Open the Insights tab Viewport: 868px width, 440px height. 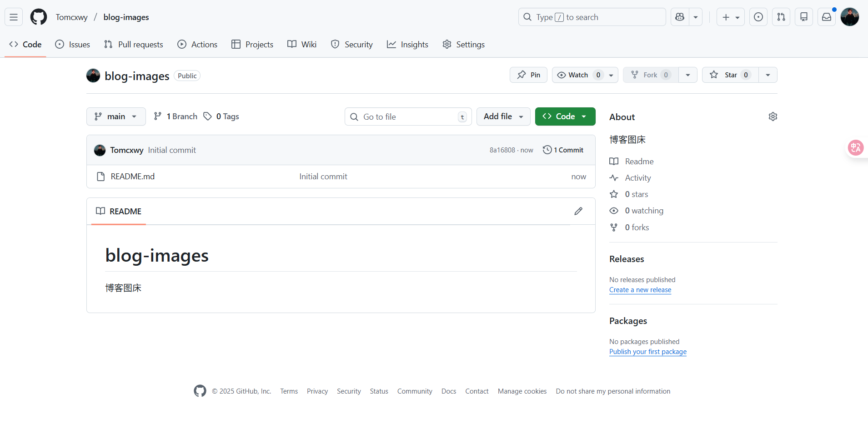(407, 45)
